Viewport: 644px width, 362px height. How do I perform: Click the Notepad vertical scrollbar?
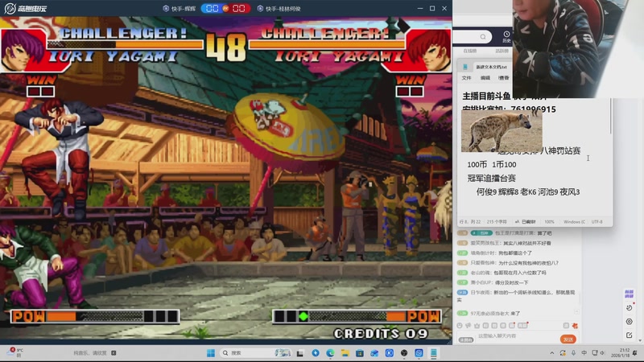[611, 116]
